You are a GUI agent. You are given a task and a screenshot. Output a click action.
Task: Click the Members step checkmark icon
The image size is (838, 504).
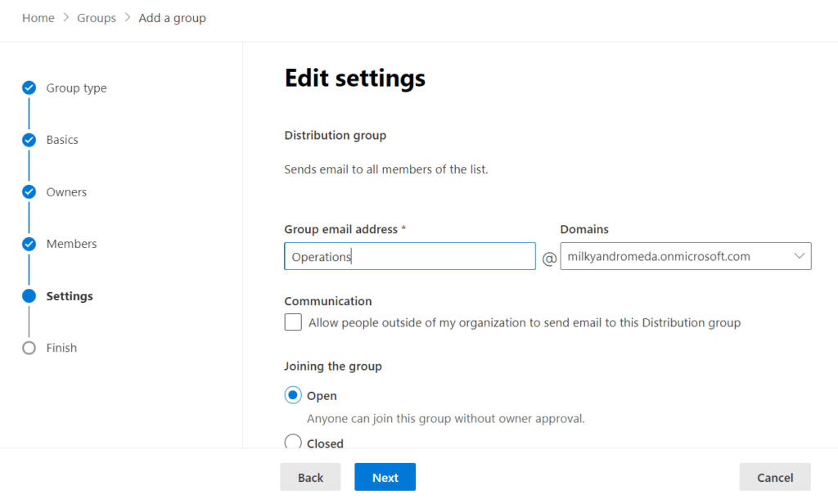point(29,244)
